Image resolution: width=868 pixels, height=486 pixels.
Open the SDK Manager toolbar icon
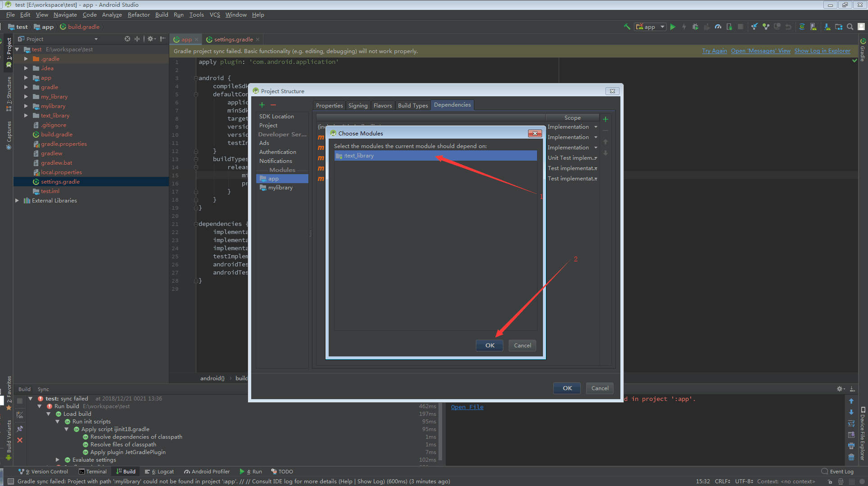pyautogui.click(x=826, y=27)
